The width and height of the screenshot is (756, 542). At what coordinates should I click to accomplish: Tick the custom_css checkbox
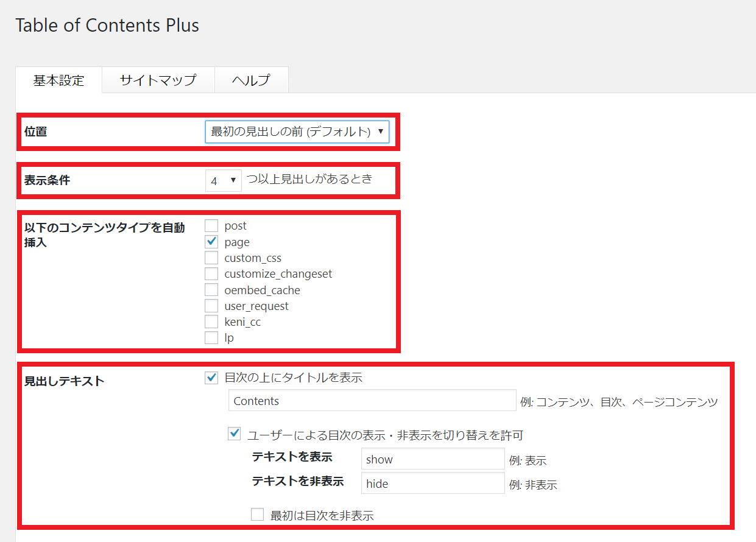tap(211, 258)
